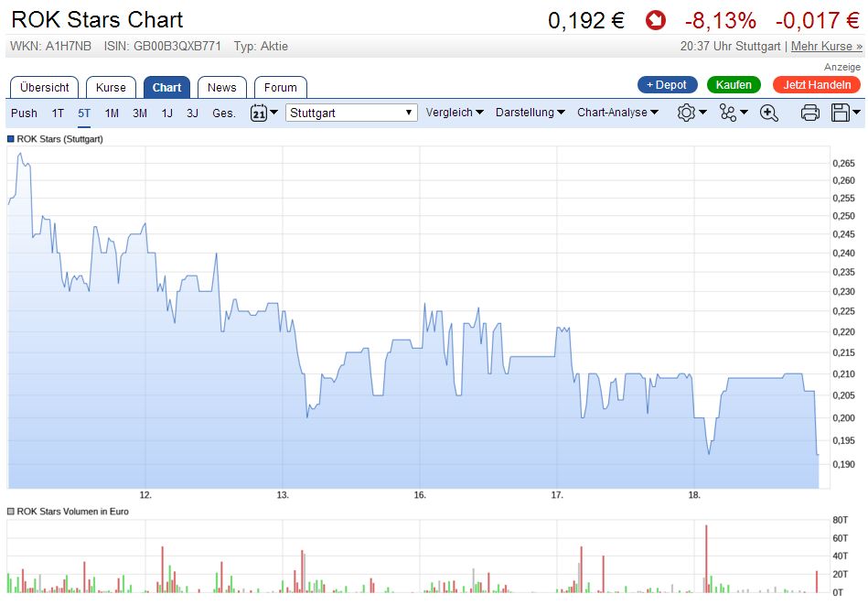Screen dimensions: 868x605
Task: Click gray ROK Stars Volumen legend square
Action: pyautogui.click(x=10, y=512)
